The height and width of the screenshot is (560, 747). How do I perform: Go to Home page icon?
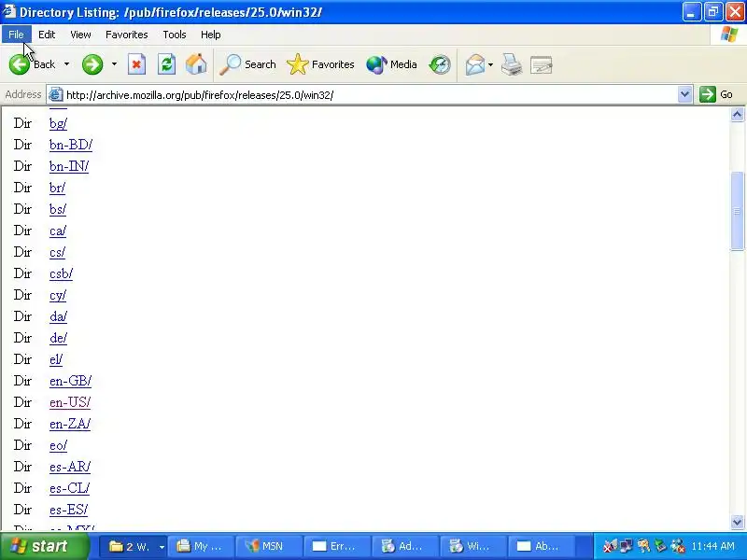coord(196,64)
